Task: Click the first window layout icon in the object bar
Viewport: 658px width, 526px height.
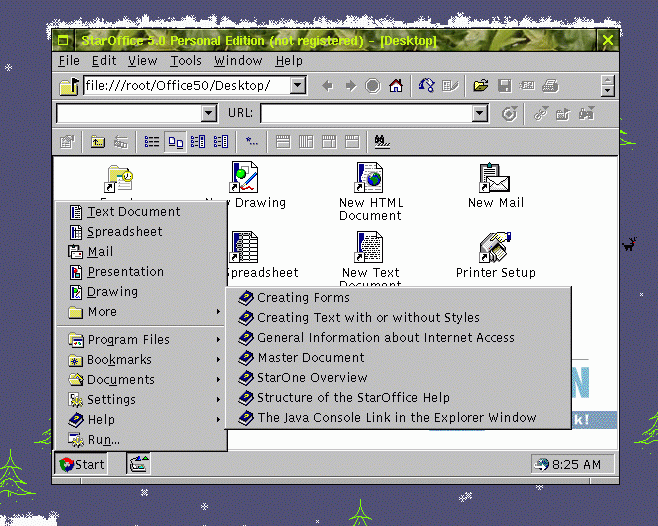Action: pos(283,142)
